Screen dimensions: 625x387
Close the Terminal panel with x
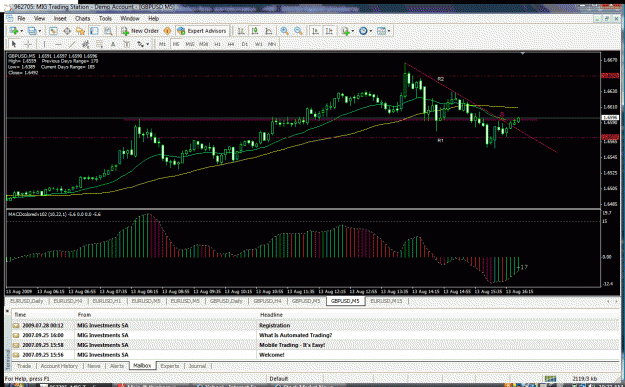pyautogui.click(x=7, y=310)
